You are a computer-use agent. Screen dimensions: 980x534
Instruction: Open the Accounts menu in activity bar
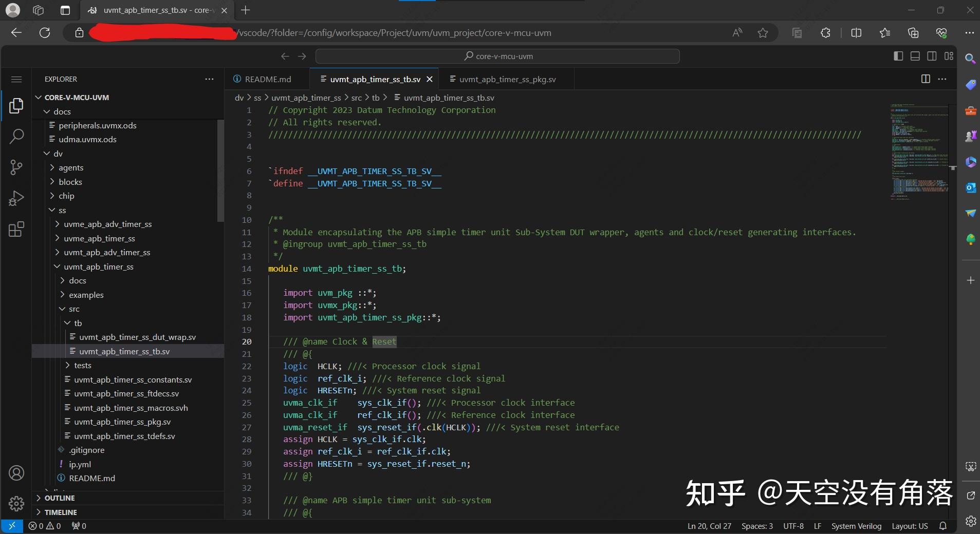pos(16,473)
